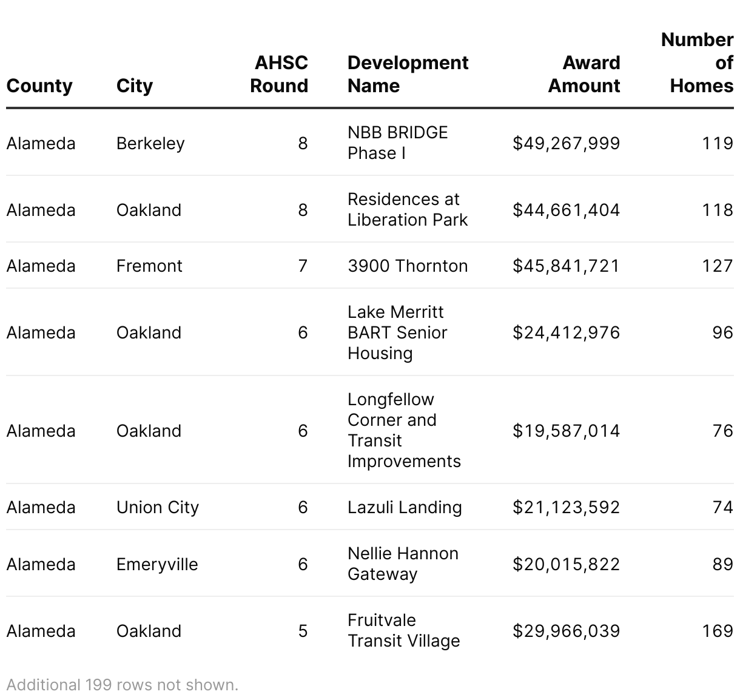Viewport: 740px width, 700px height.
Task: Click the 119 homes value
Action: point(718,143)
